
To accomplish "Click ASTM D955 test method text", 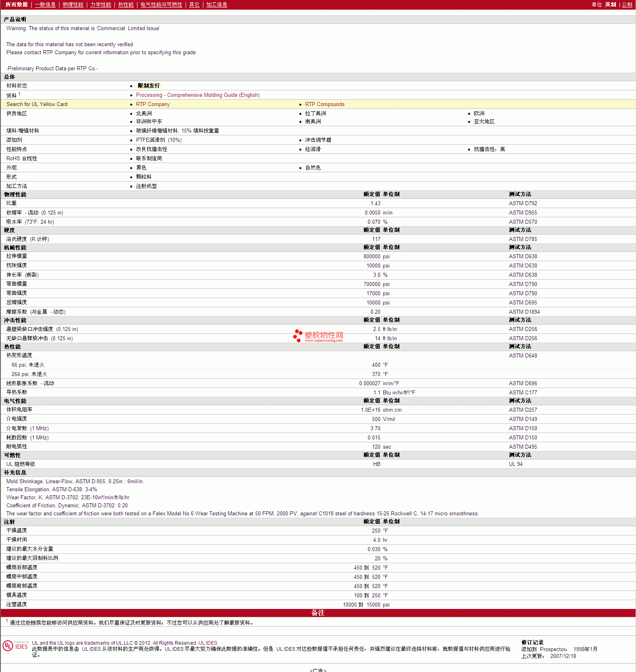I will [x=523, y=212].
